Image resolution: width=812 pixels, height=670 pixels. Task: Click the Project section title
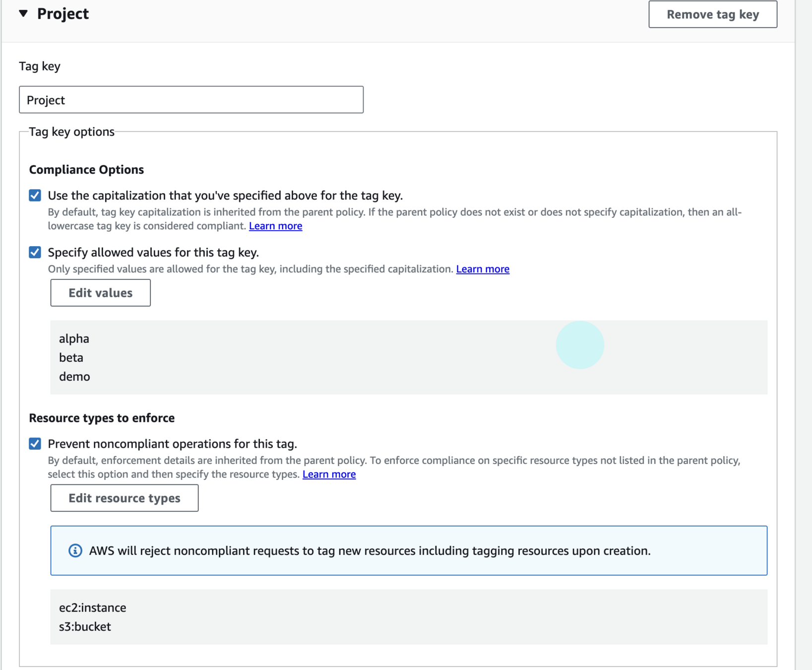[63, 14]
